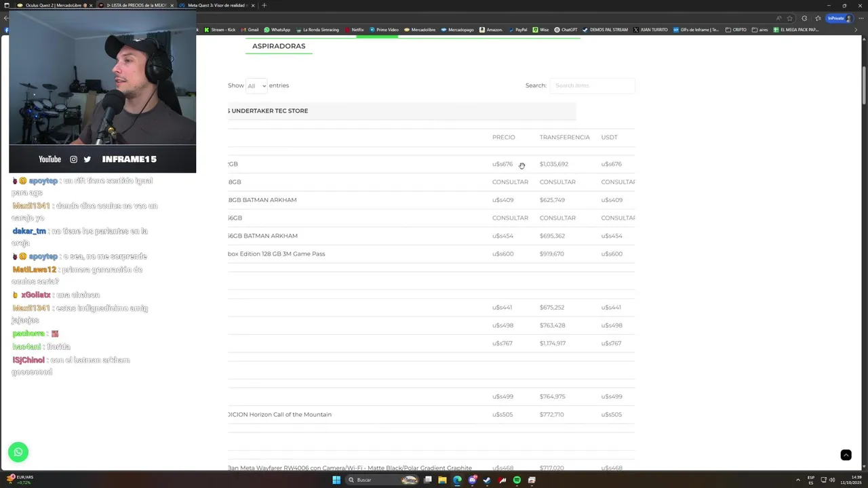Open the JUAN TURRITO bookmark
This screenshot has height=488, width=868.
(x=651, y=30)
